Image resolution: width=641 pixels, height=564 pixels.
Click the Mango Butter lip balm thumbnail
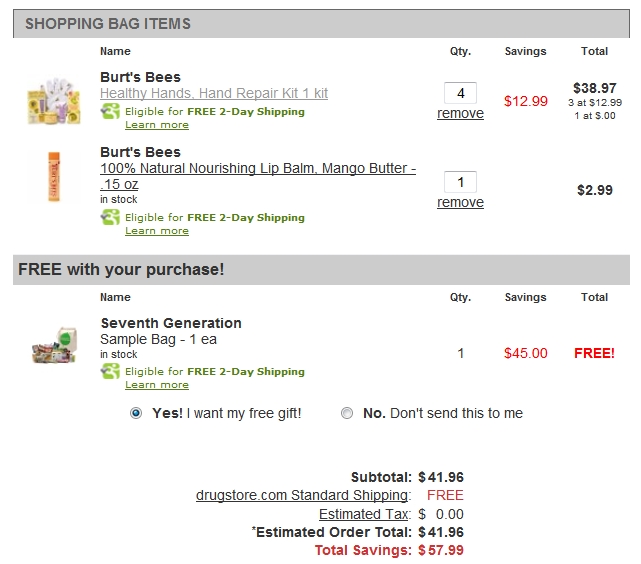53,176
